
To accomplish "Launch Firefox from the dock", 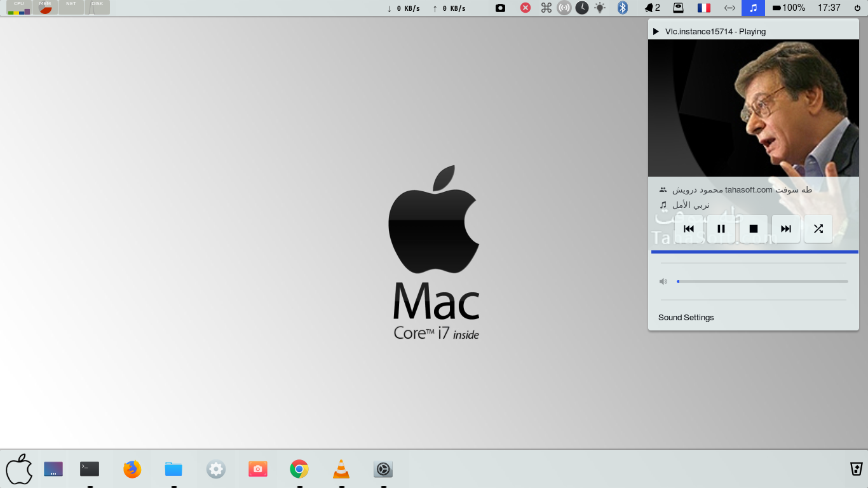I will click(132, 470).
